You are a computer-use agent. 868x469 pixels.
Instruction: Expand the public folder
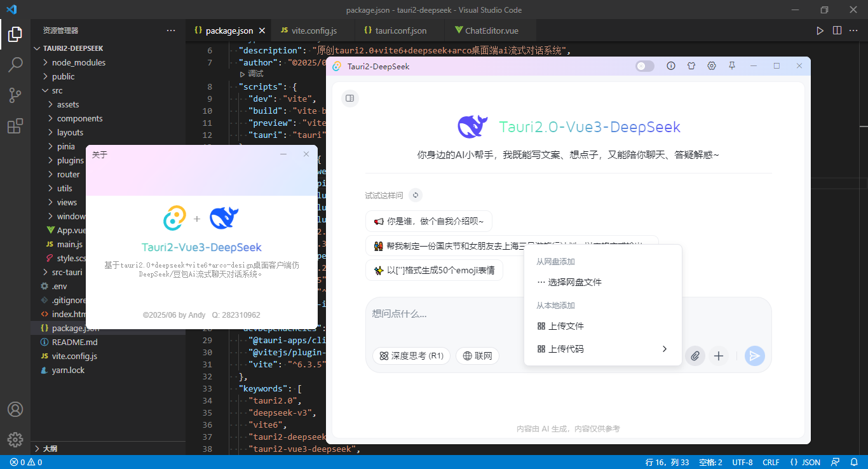pos(108,76)
